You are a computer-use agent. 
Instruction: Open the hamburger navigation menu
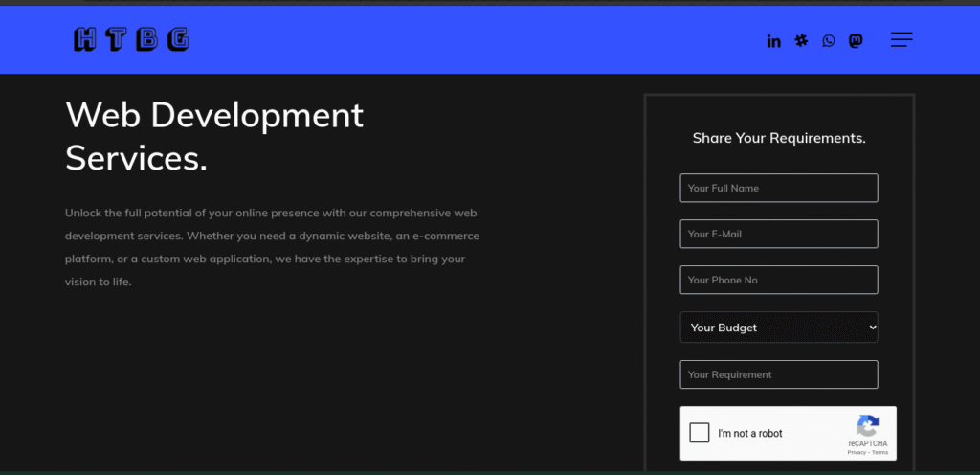(x=901, y=39)
